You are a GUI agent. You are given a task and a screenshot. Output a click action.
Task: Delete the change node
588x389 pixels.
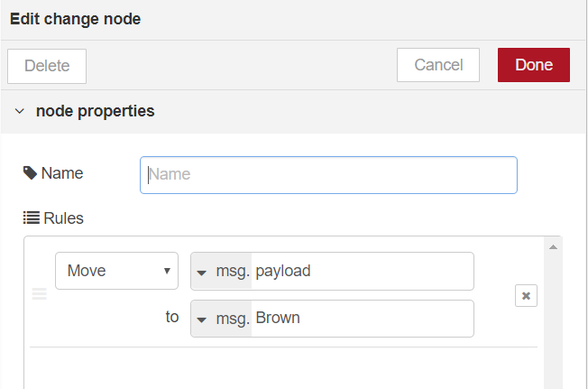tap(47, 65)
